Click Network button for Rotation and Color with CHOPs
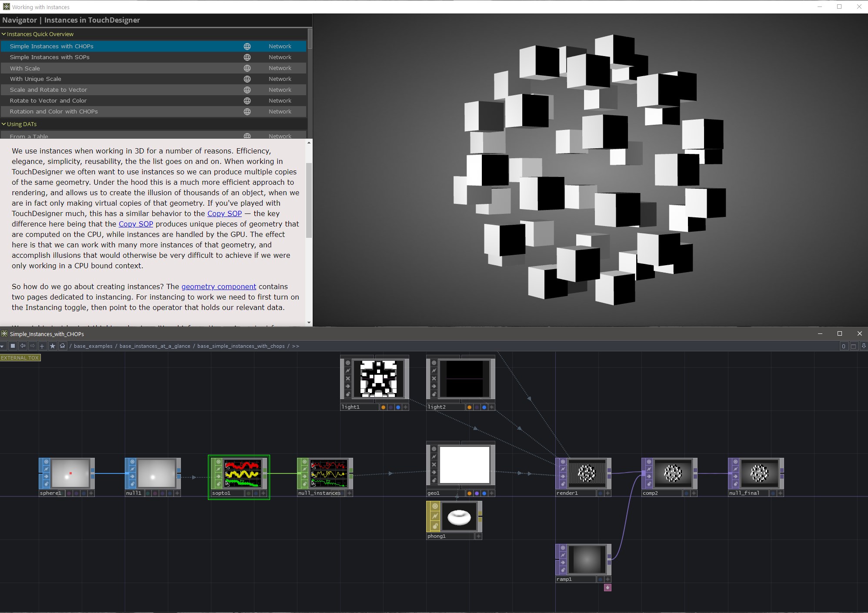The width and height of the screenshot is (868, 613). tap(280, 111)
